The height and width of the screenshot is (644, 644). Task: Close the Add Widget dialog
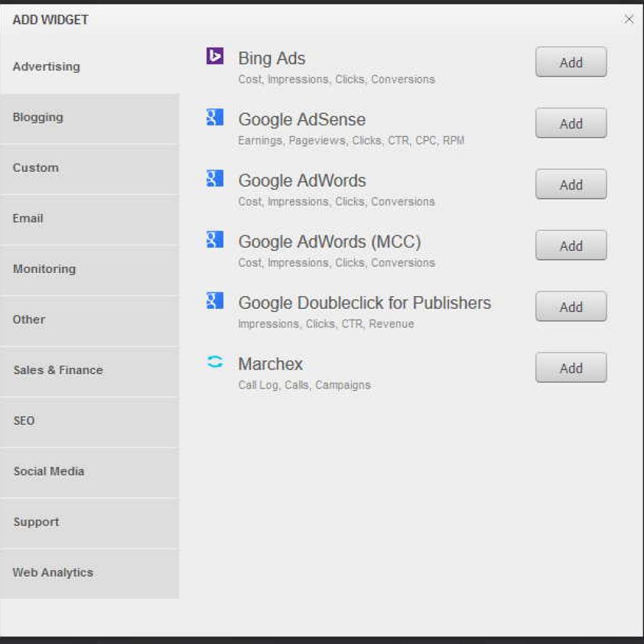[628, 19]
